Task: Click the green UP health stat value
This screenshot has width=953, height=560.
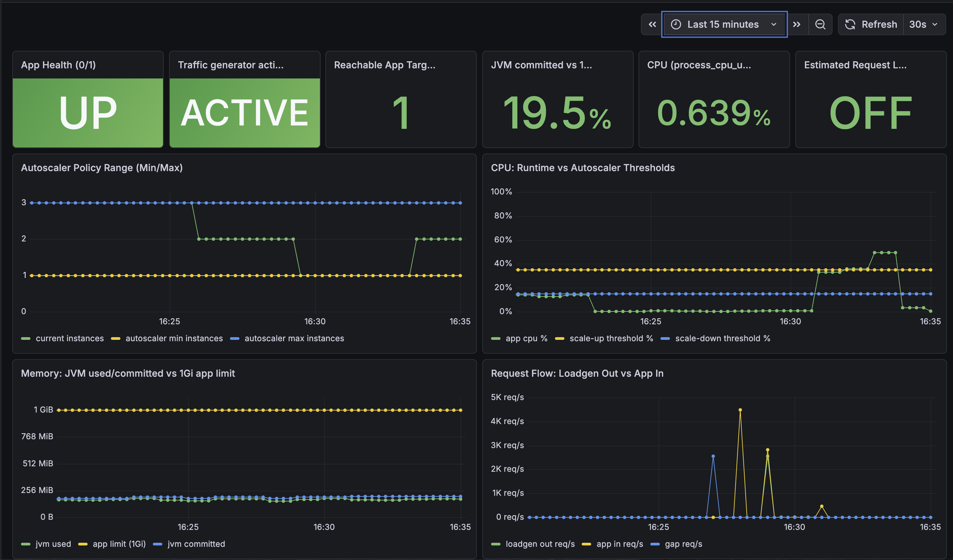Action: pyautogui.click(x=88, y=112)
